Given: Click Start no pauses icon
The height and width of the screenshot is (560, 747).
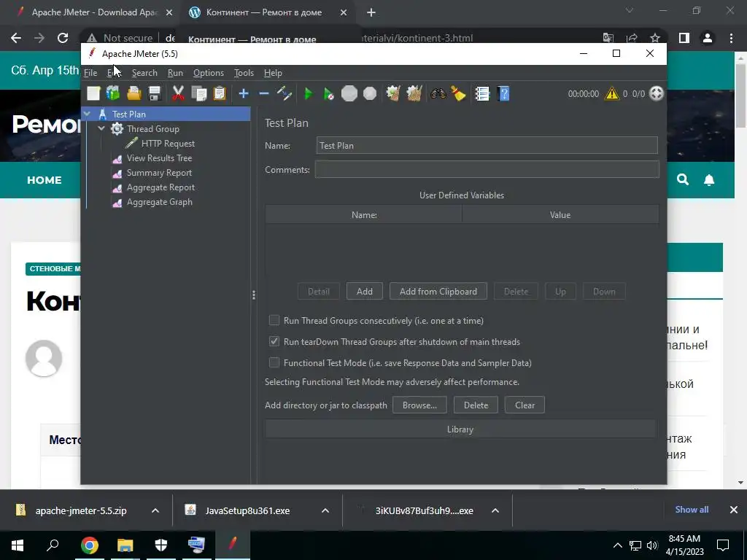Looking at the screenshot, I should (329, 93).
